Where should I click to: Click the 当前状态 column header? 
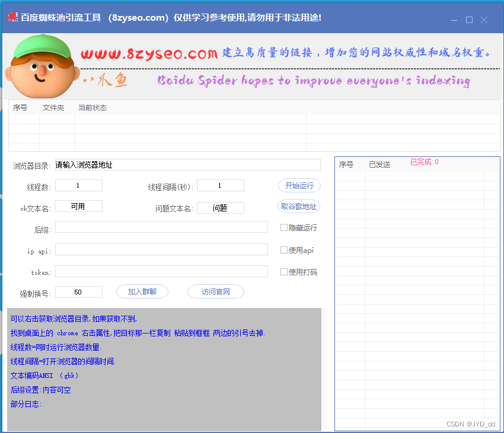(92, 108)
